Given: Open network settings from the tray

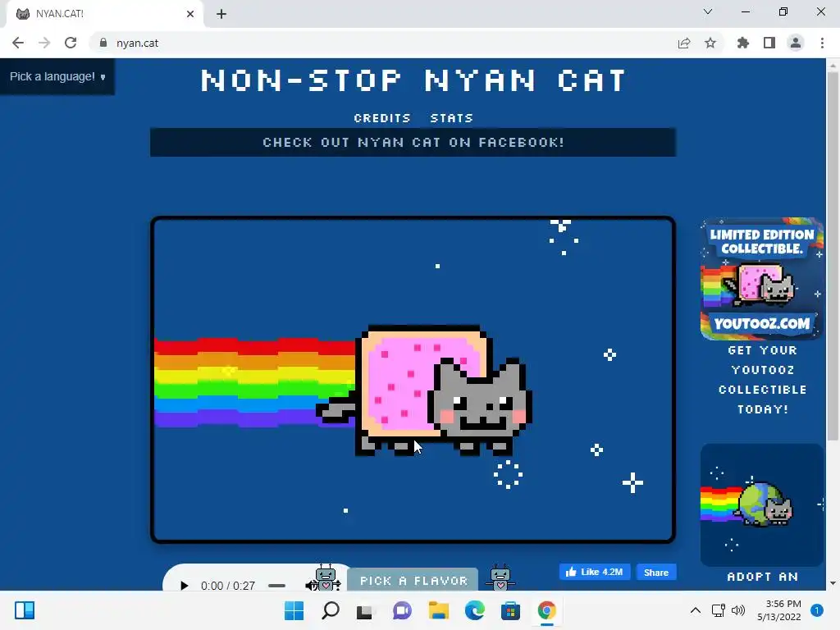Looking at the screenshot, I should point(718,610).
